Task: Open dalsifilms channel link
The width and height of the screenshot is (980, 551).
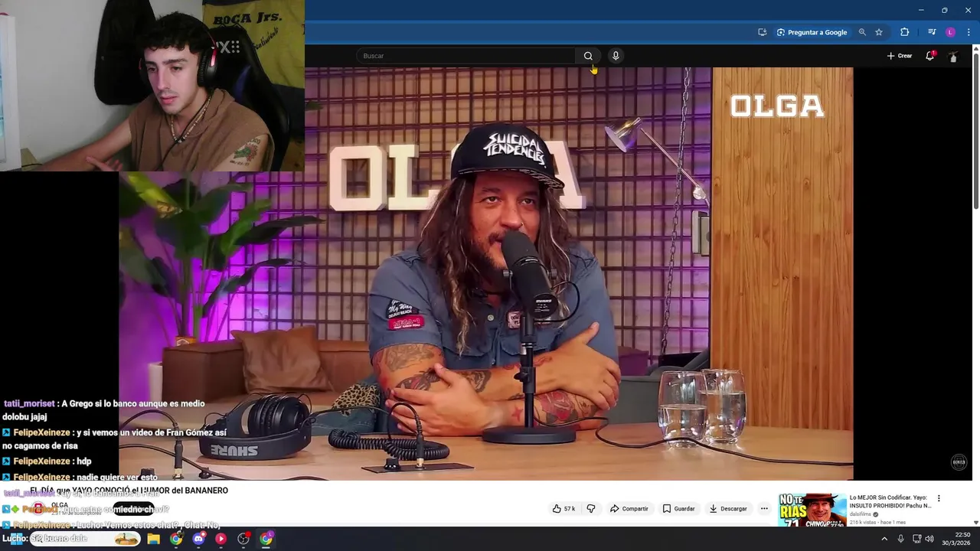Action: pos(861,514)
